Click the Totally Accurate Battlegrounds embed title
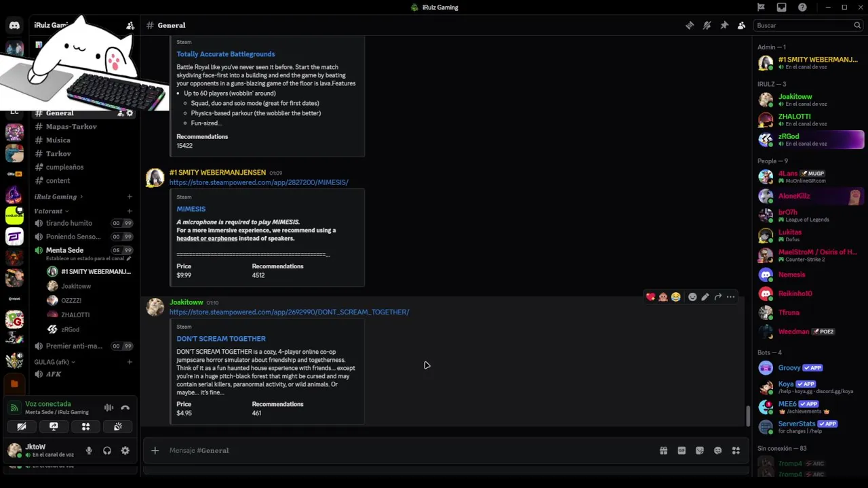This screenshot has width=868, height=488. (226, 54)
